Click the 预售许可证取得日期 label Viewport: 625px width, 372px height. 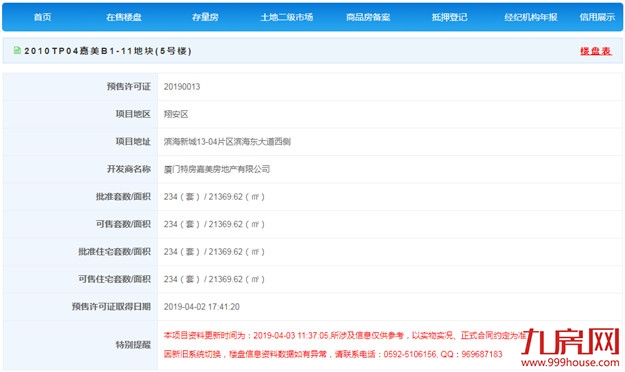pyautogui.click(x=111, y=307)
